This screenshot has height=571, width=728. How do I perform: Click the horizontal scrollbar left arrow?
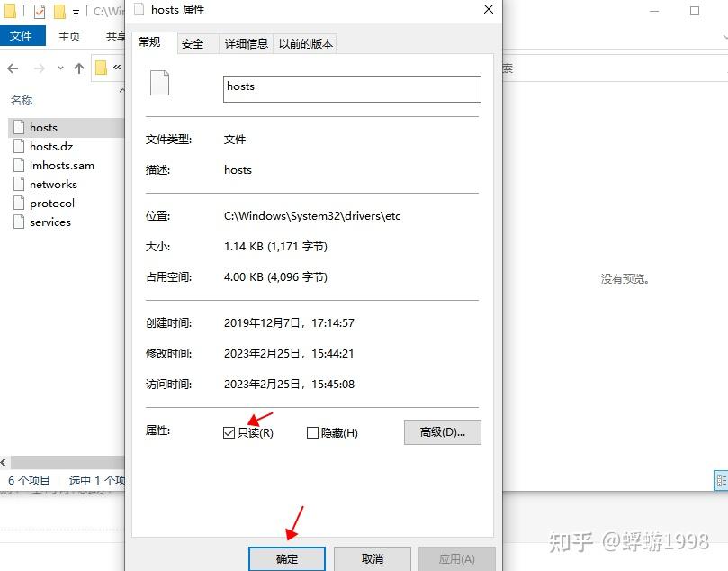4,462
